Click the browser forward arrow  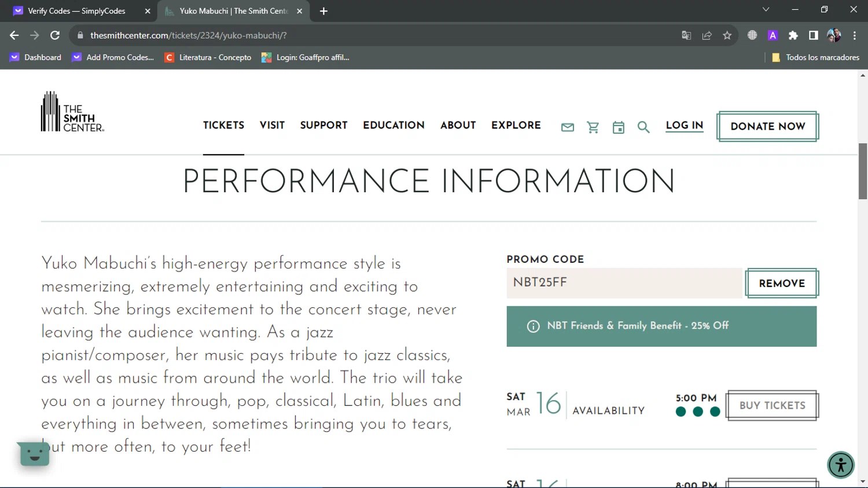[35, 35]
